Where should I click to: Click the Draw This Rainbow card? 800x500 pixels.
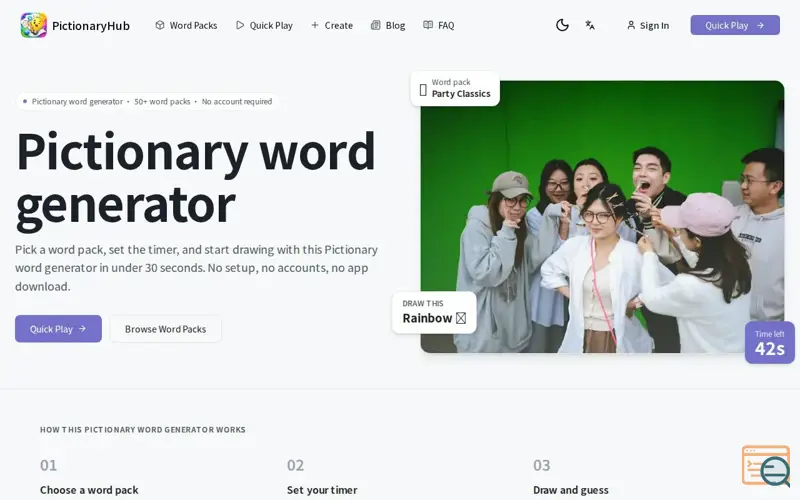coord(434,312)
